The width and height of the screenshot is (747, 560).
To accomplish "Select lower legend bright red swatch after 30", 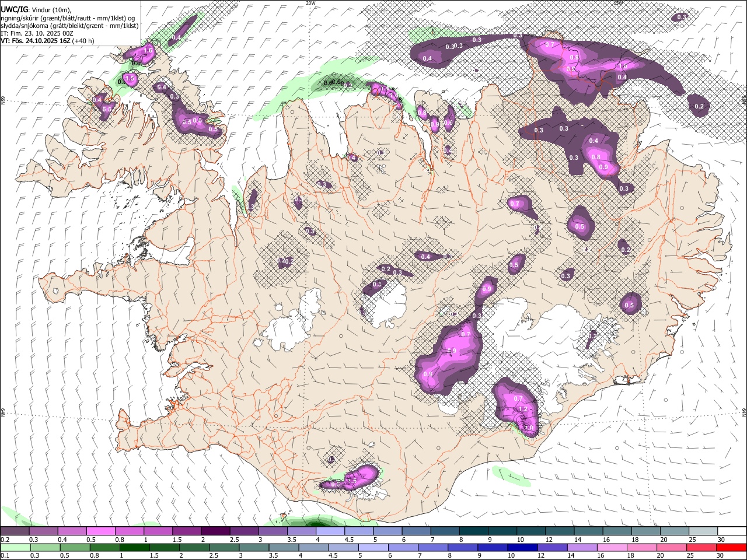I will click(731, 548).
